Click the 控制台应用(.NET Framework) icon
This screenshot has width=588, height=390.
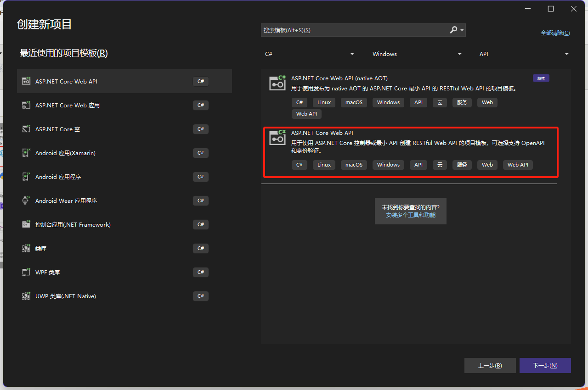point(26,224)
